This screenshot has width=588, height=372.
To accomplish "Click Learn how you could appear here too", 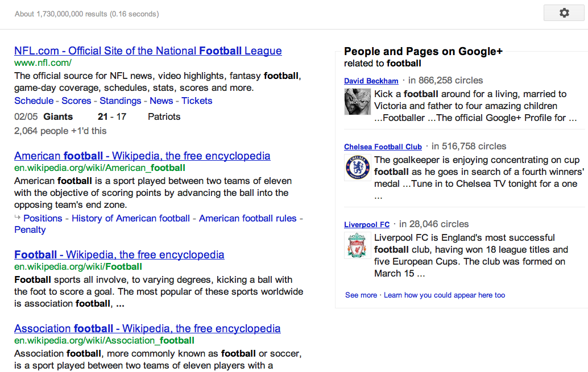I will tap(444, 295).
